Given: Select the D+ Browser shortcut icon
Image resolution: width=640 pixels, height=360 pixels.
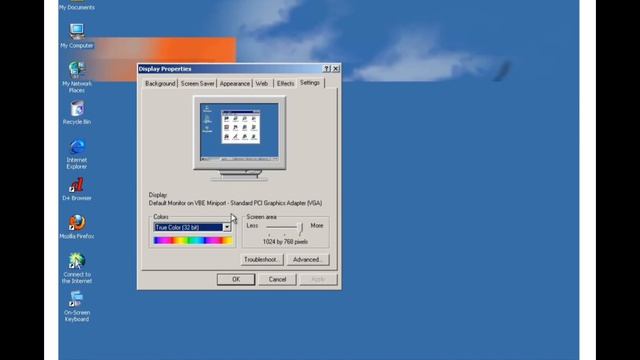Looking at the screenshot, I should (77, 189).
